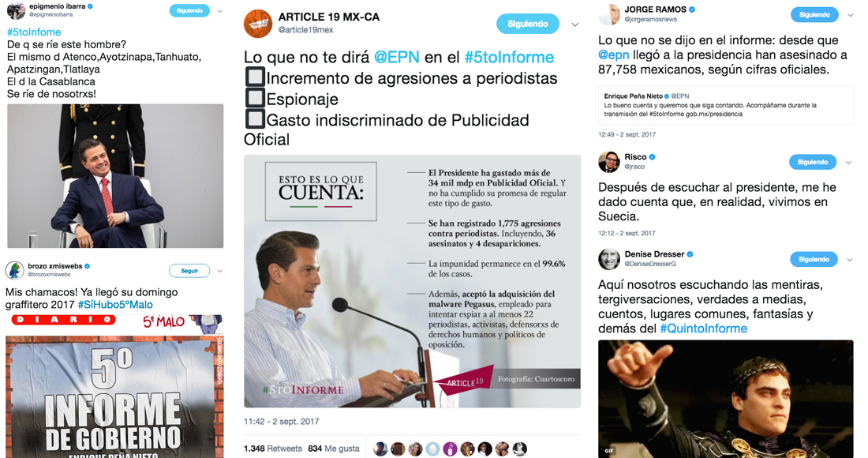868x458 pixels.
Task: Open the Denise Dresser GIF thumbnail
Action: click(726, 399)
